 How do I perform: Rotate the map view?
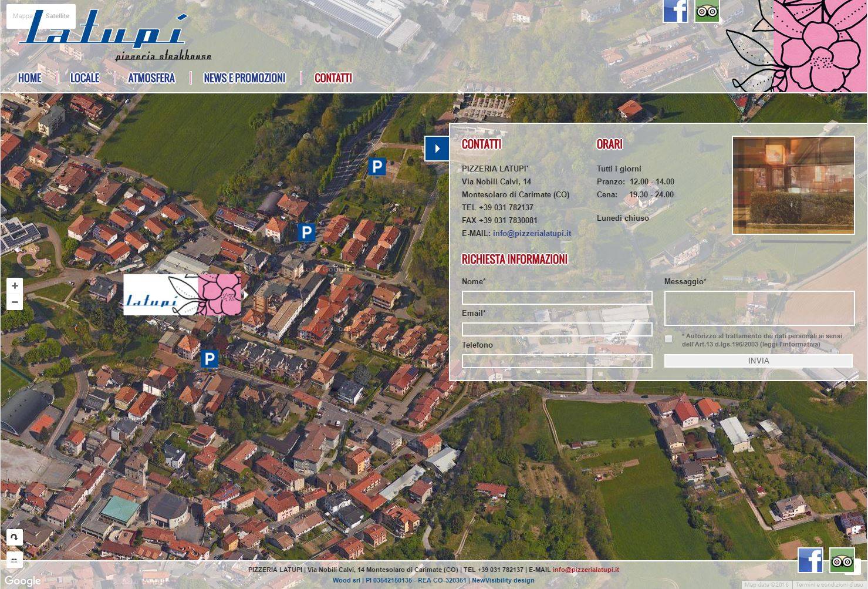[x=15, y=537]
